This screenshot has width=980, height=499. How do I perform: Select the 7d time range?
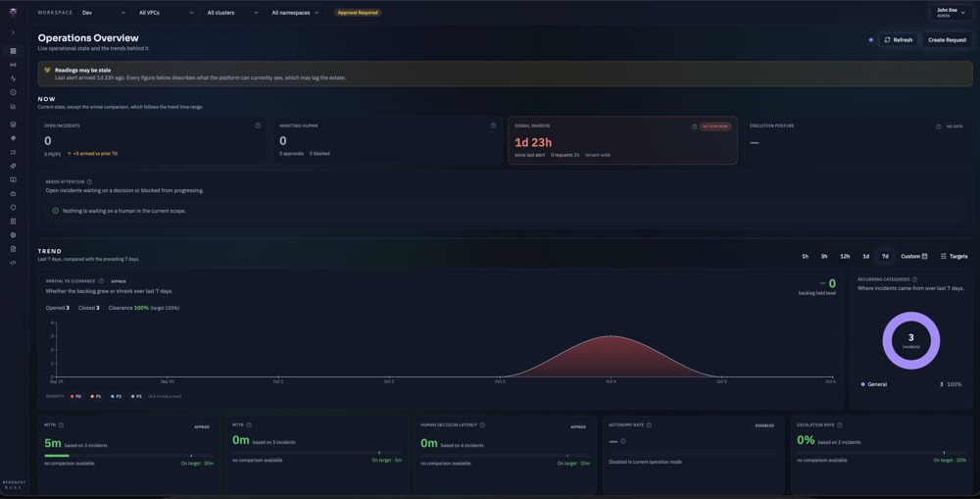(885, 257)
